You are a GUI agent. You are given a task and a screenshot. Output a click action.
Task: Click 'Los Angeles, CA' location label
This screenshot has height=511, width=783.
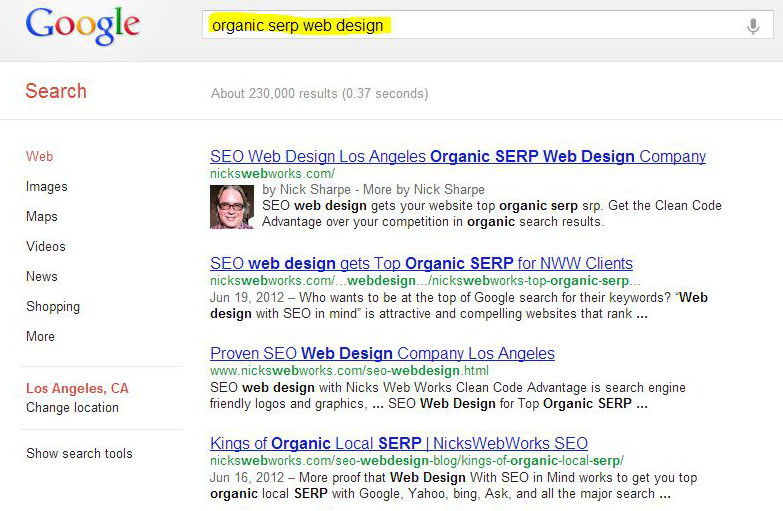(x=77, y=388)
